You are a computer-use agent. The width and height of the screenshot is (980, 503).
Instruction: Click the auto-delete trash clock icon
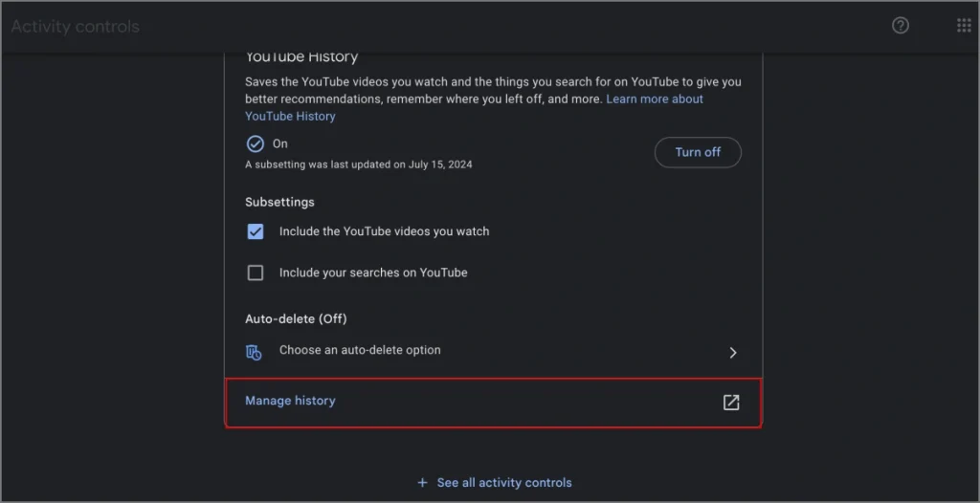[x=254, y=352]
